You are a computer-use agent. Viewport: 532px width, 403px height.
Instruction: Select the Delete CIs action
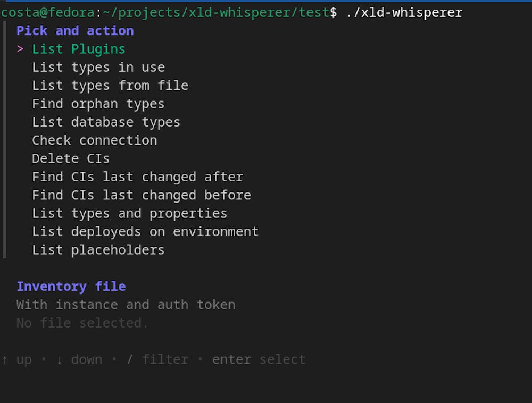click(x=71, y=158)
